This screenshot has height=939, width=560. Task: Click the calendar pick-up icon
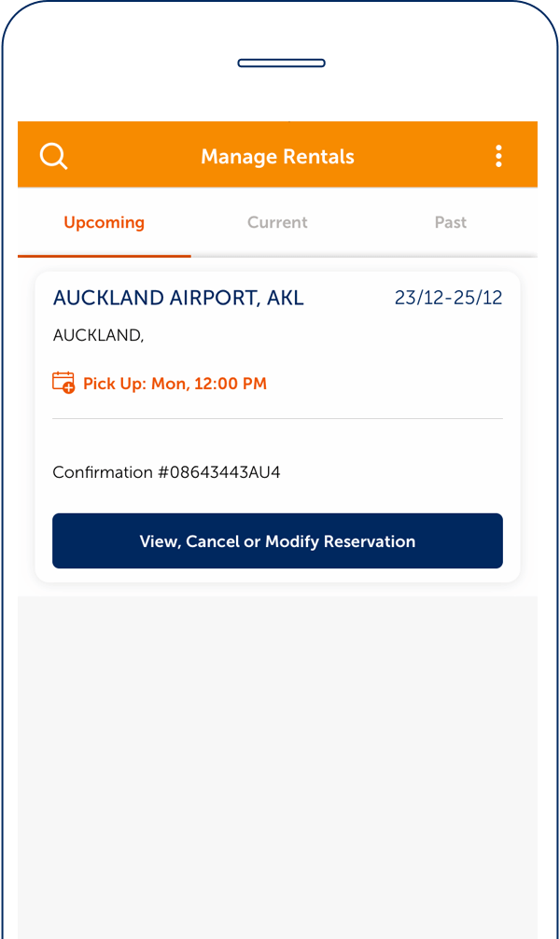[63, 383]
